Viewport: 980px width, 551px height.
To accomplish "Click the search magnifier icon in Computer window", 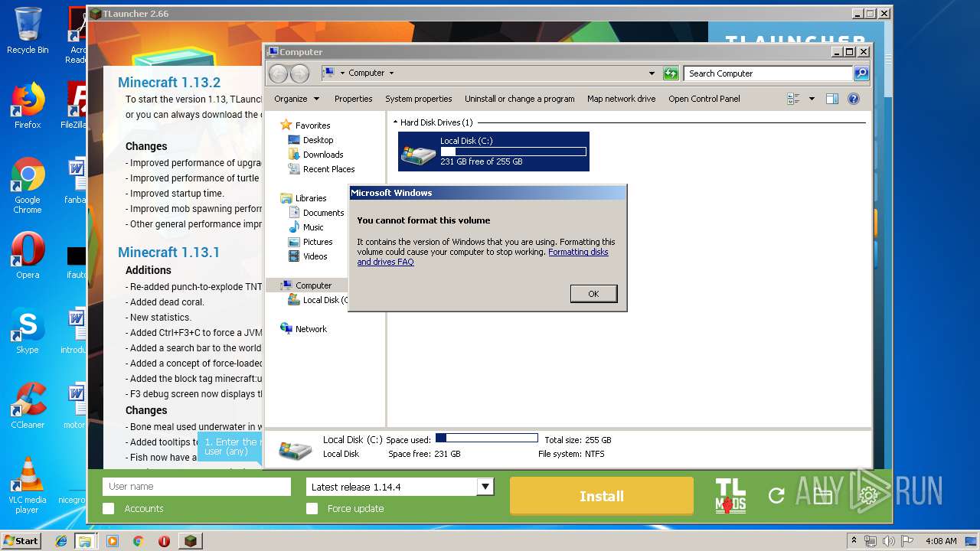I will click(x=861, y=73).
